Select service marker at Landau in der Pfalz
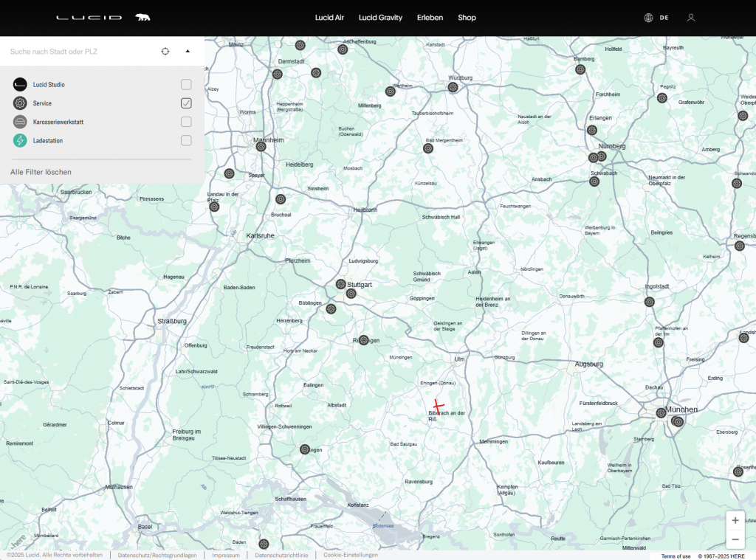The image size is (756, 560). [x=215, y=207]
